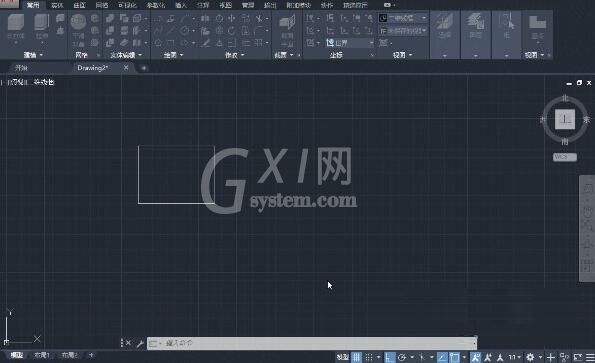The image size is (595, 363).
Task: Click the viewport visual style label top-left
Action: tap(44, 82)
